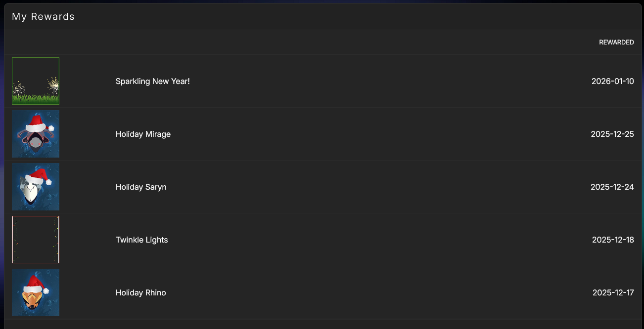This screenshot has height=329, width=644.
Task: Choose the Holiday Rhino reward title
Action: [x=140, y=292]
